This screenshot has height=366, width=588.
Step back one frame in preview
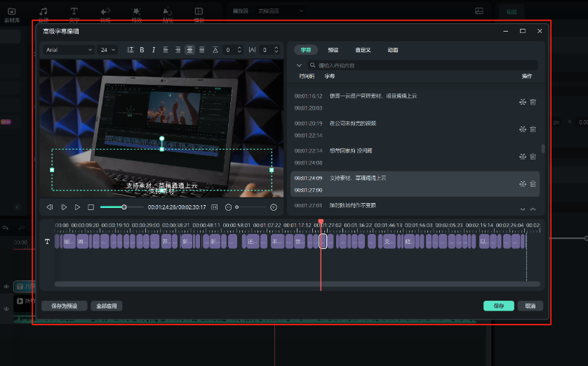pyautogui.click(x=50, y=207)
